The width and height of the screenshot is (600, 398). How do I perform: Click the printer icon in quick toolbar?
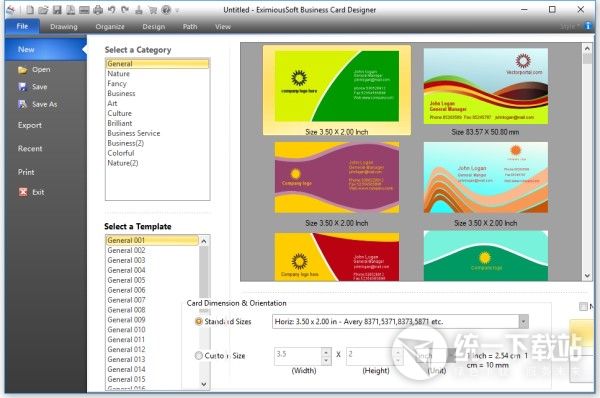pos(98,10)
